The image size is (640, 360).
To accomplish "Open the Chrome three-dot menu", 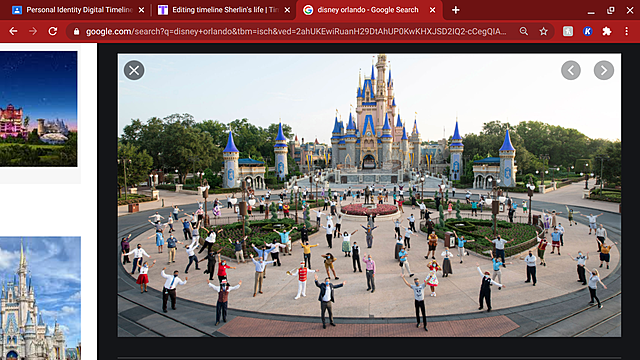I will pyautogui.click(x=627, y=31).
